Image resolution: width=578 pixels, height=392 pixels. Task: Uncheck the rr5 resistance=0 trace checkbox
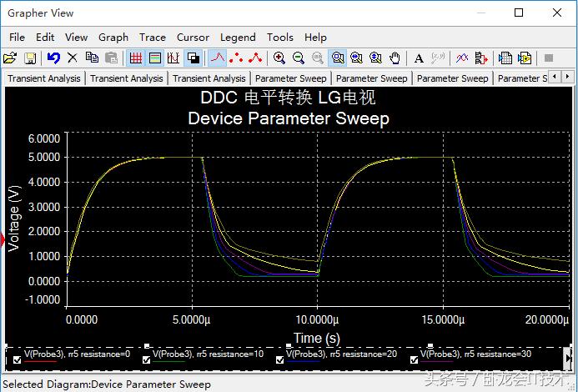pos(17,360)
